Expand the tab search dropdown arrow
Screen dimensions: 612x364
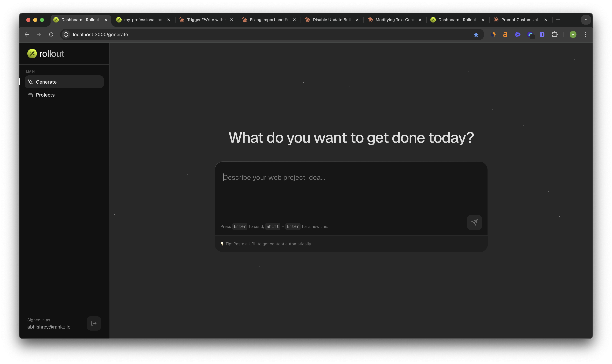coord(586,20)
